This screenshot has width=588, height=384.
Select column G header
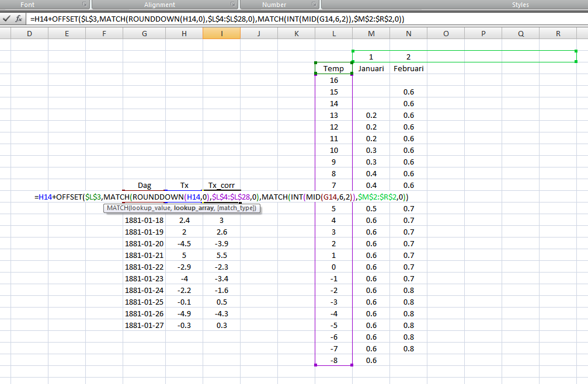point(144,34)
